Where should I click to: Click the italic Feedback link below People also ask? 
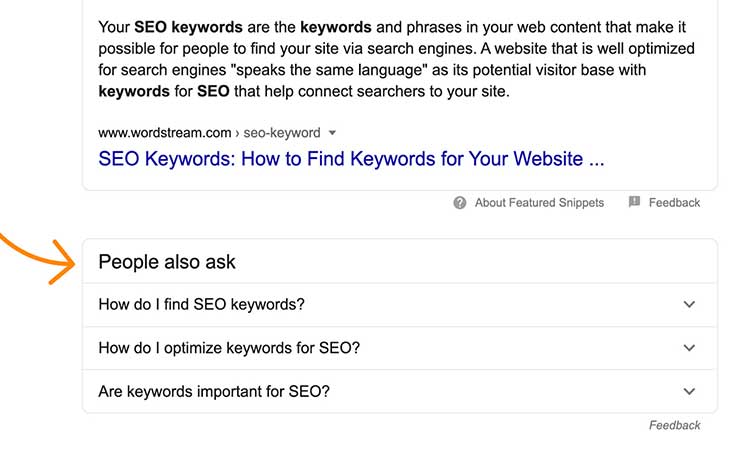pyautogui.click(x=674, y=425)
